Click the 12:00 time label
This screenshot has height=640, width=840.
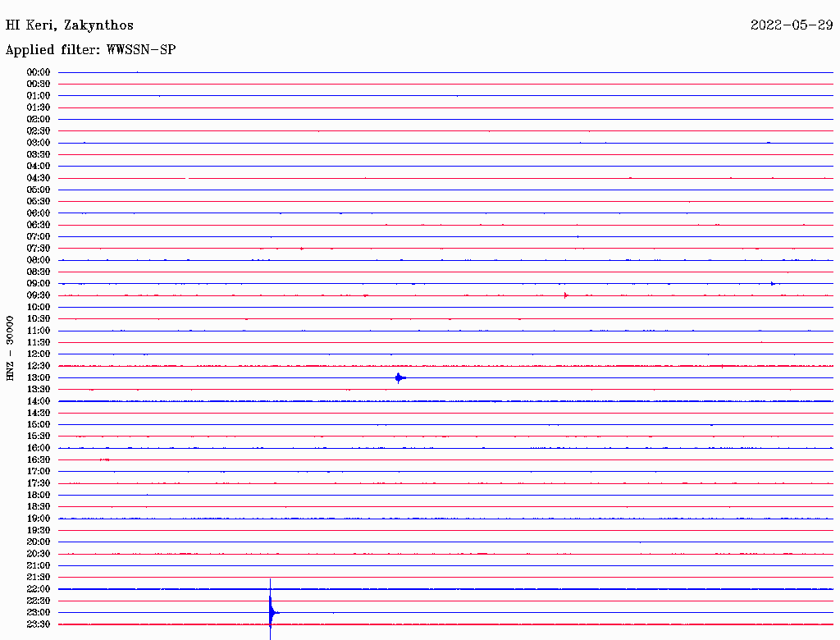click(x=39, y=354)
